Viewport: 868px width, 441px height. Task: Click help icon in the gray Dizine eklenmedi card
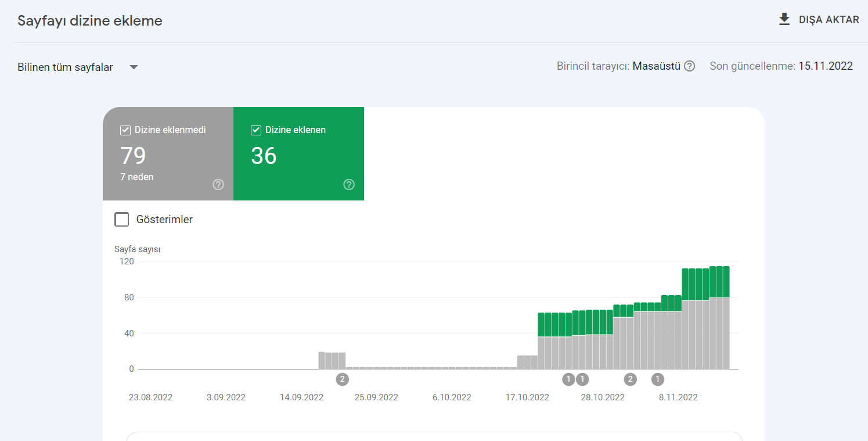point(218,185)
